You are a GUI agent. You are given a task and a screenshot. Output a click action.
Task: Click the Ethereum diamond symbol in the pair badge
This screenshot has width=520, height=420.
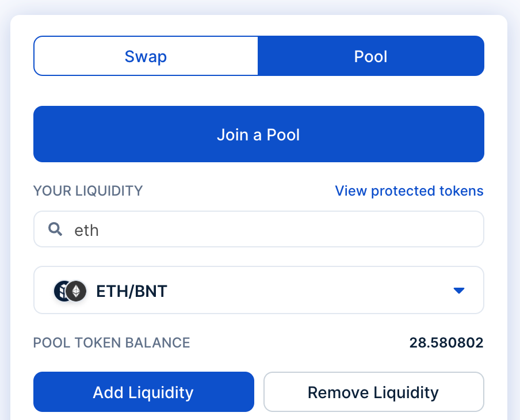pos(76,291)
